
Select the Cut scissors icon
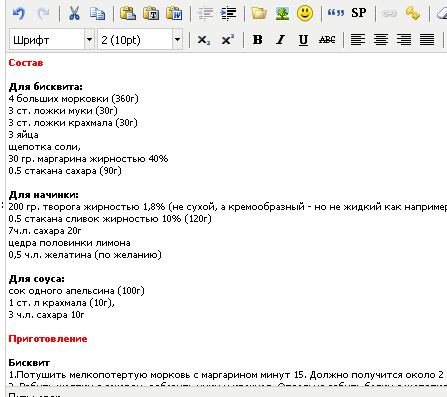point(74,14)
